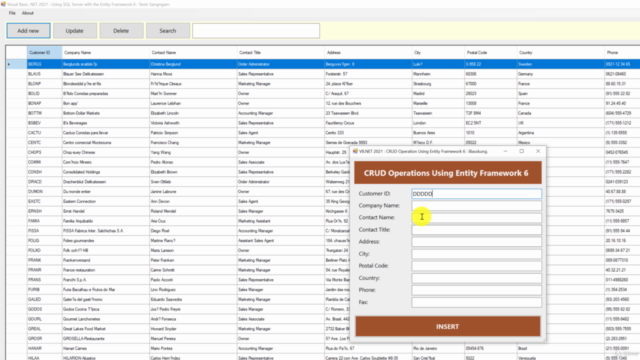Screen dimensions: 640x360
Task: Click the main window title bar app icon
Action: [3, 4]
